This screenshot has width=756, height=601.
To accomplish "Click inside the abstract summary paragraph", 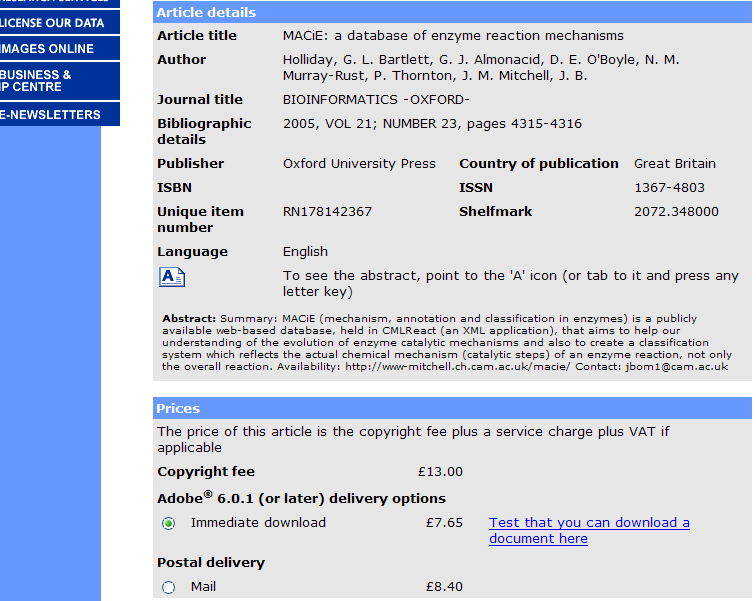I will click(x=445, y=343).
